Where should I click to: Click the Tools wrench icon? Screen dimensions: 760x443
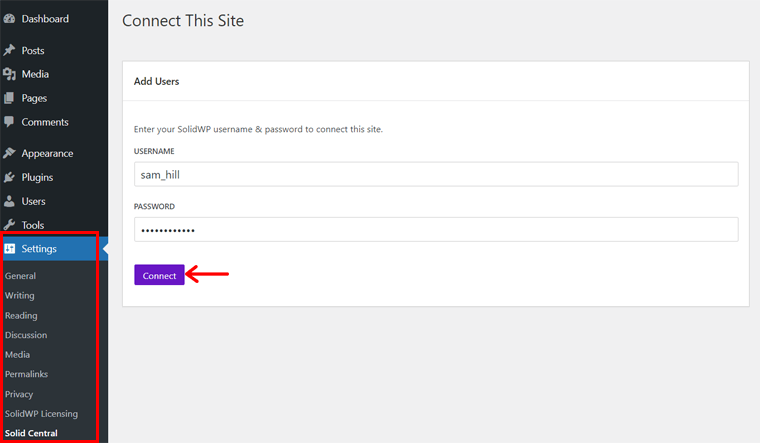coord(9,225)
